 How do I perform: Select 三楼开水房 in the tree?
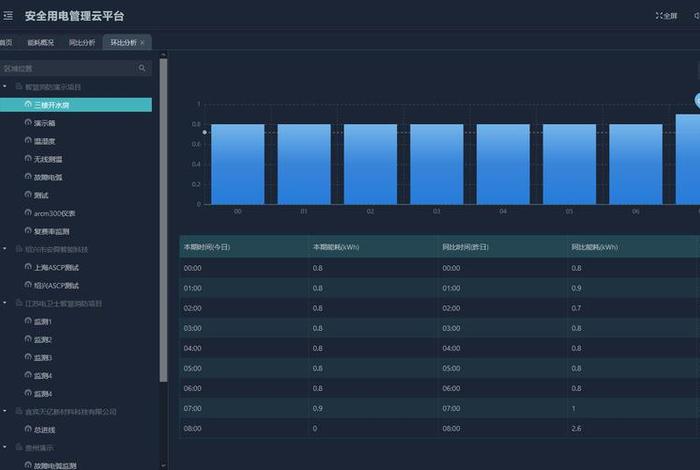54,105
